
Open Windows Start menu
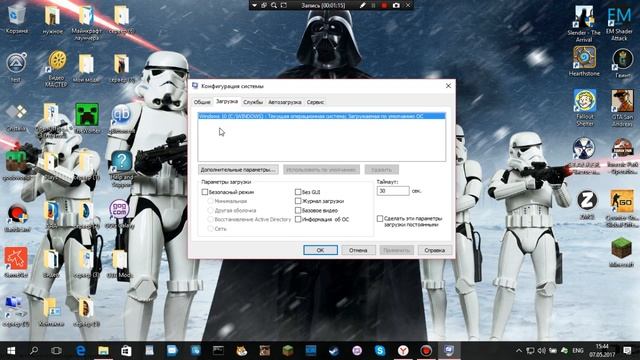[x=11, y=351]
